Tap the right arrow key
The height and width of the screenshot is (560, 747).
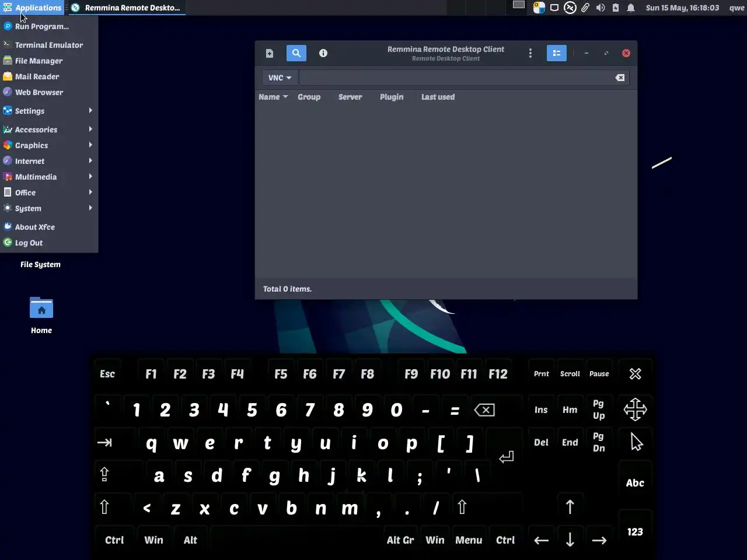599,540
